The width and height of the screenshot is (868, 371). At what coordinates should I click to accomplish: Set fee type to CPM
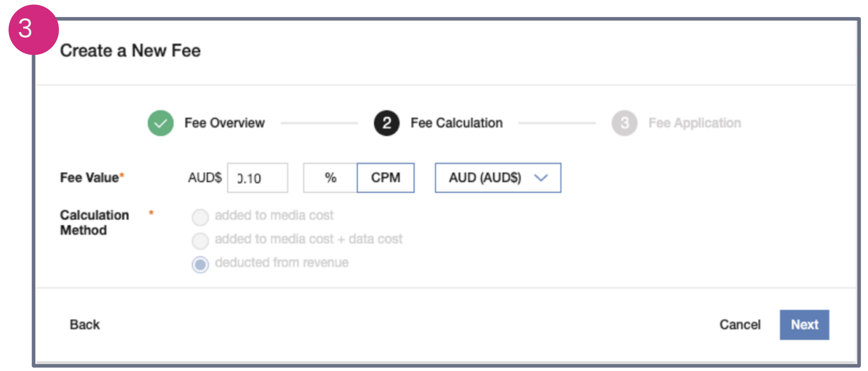[x=385, y=178]
